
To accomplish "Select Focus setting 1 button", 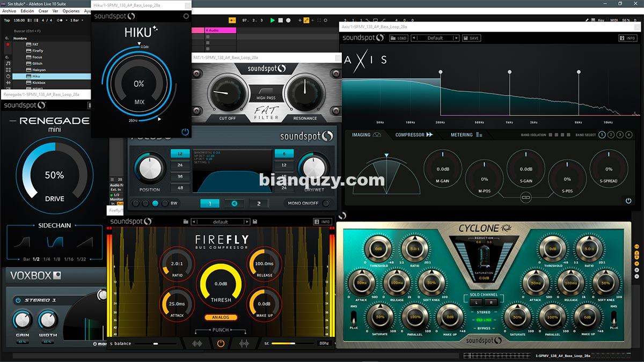I will (x=210, y=204).
